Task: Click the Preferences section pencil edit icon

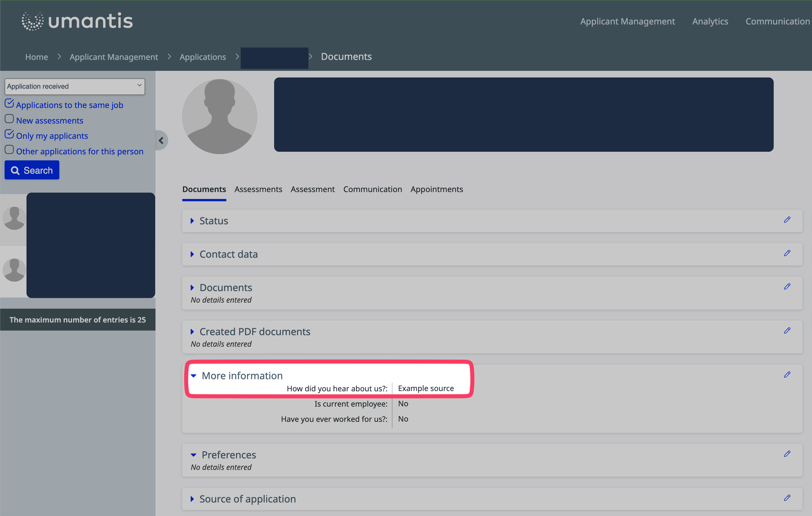Action: 787,454
